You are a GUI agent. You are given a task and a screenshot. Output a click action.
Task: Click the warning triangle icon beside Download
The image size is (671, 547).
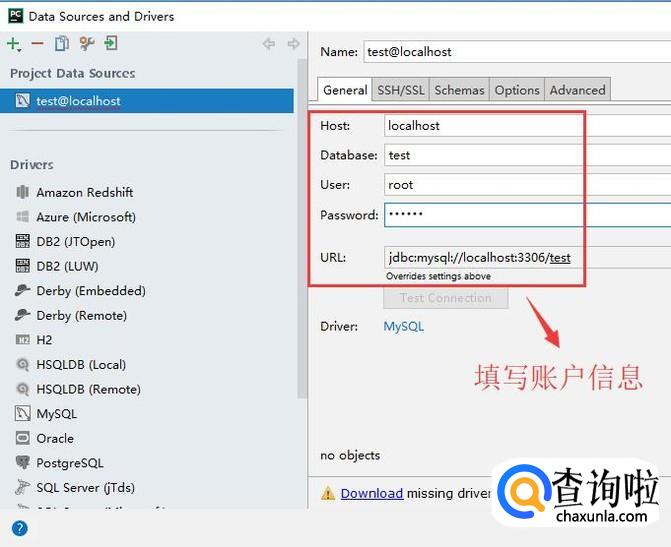tap(328, 493)
